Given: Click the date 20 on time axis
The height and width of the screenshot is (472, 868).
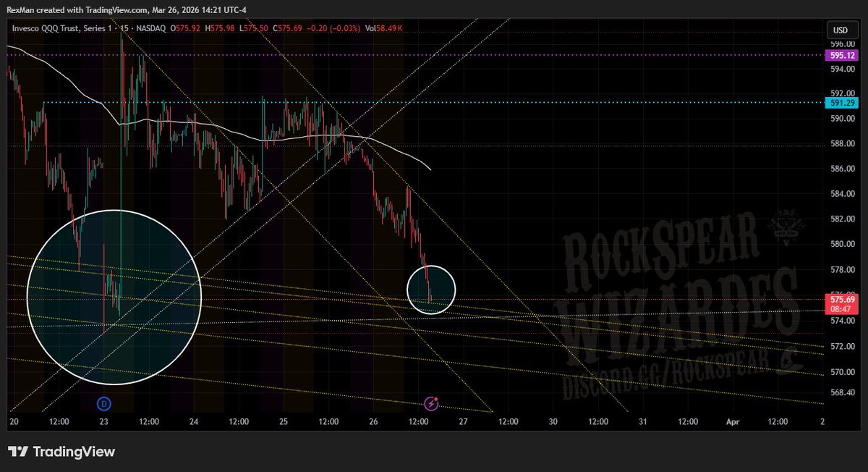Looking at the screenshot, I should tap(14, 421).
